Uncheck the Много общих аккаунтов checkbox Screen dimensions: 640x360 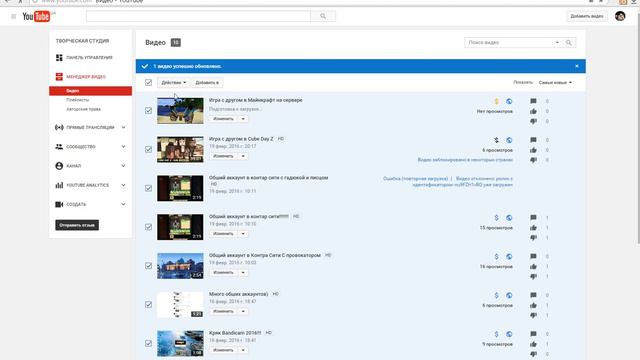[x=148, y=304]
